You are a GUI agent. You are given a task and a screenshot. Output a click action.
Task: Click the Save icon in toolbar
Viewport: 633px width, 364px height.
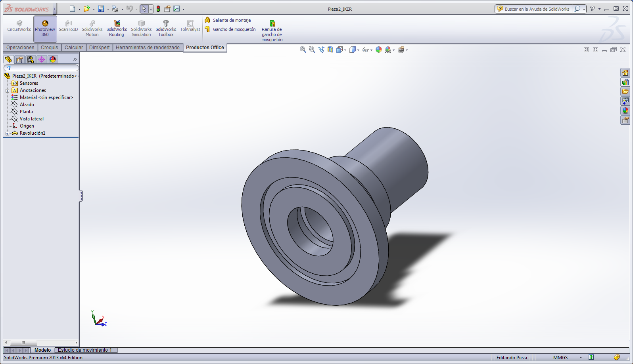(101, 9)
